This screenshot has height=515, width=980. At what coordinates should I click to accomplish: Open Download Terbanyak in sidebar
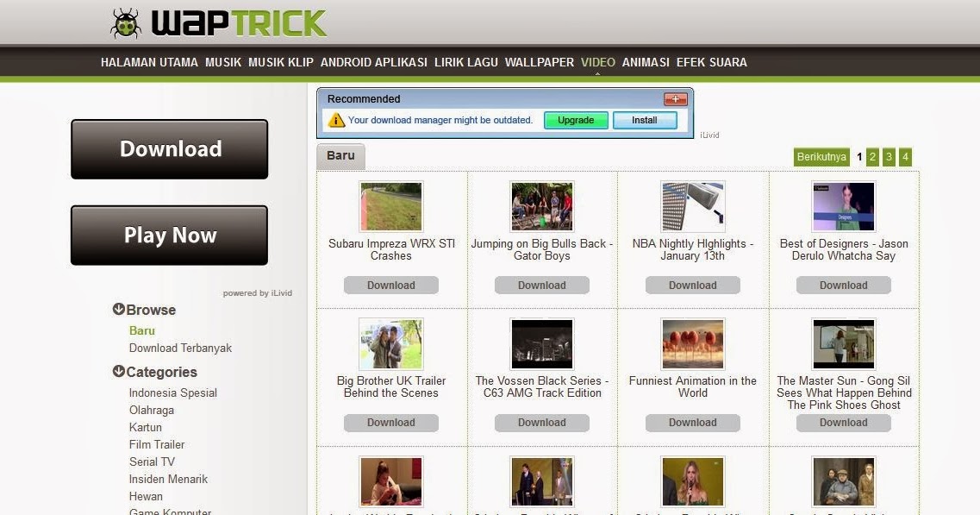[180, 348]
